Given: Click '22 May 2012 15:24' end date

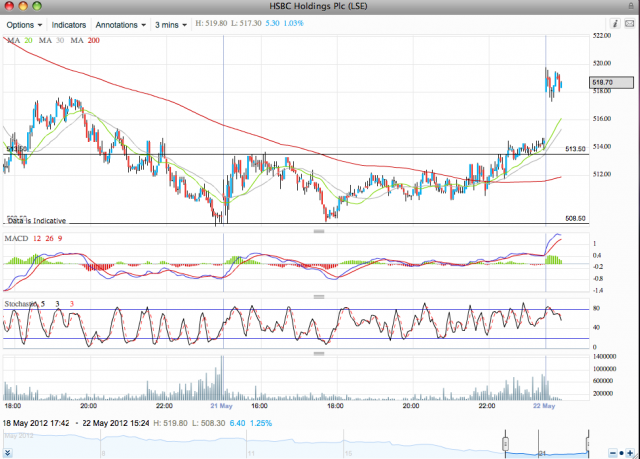Looking at the screenshot, I should pyautogui.click(x=116, y=423).
